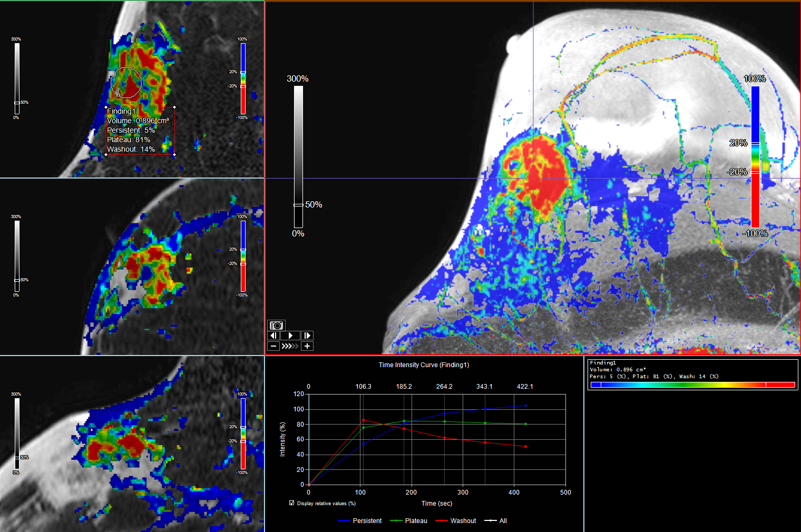
Task: Click the 'Washout: 14%' annotation line
Action: pyautogui.click(x=131, y=149)
